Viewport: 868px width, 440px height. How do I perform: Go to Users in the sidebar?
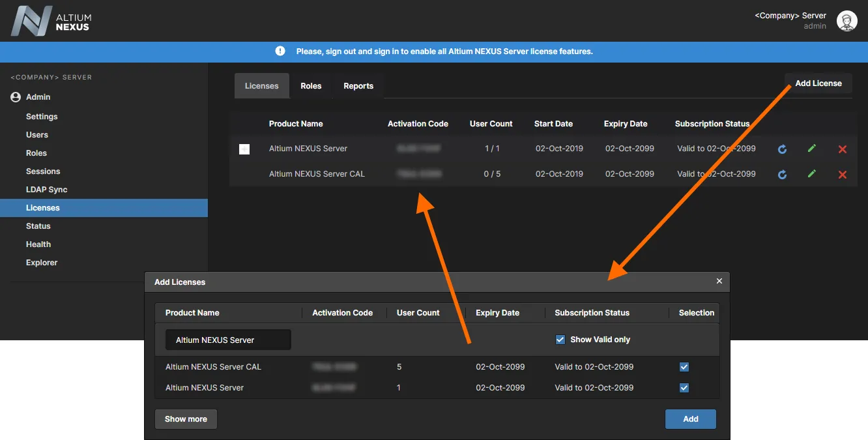(37, 135)
